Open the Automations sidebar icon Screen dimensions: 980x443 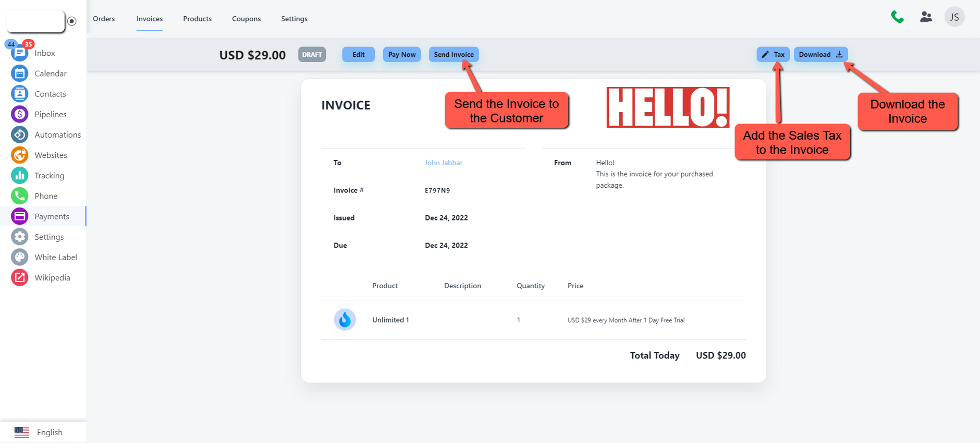pos(20,135)
